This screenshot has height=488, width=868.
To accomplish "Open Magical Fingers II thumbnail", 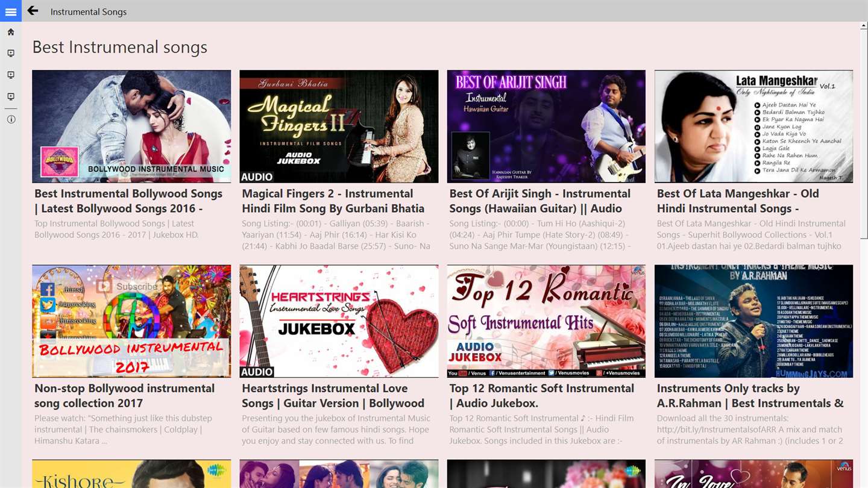I will 339,127.
